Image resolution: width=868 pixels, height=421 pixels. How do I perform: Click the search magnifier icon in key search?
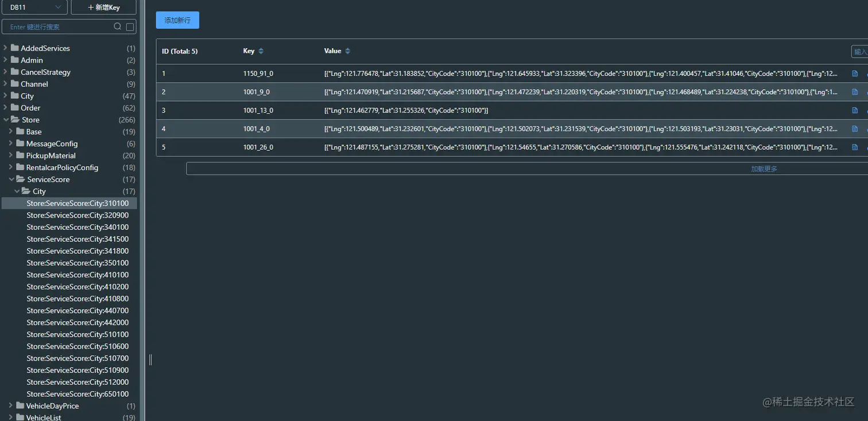pos(118,26)
